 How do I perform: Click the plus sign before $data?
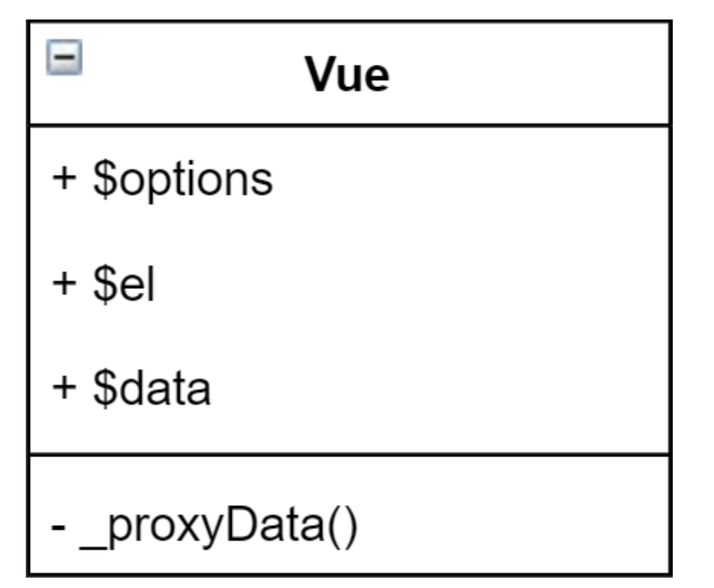pyautogui.click(x=64, y=387)
